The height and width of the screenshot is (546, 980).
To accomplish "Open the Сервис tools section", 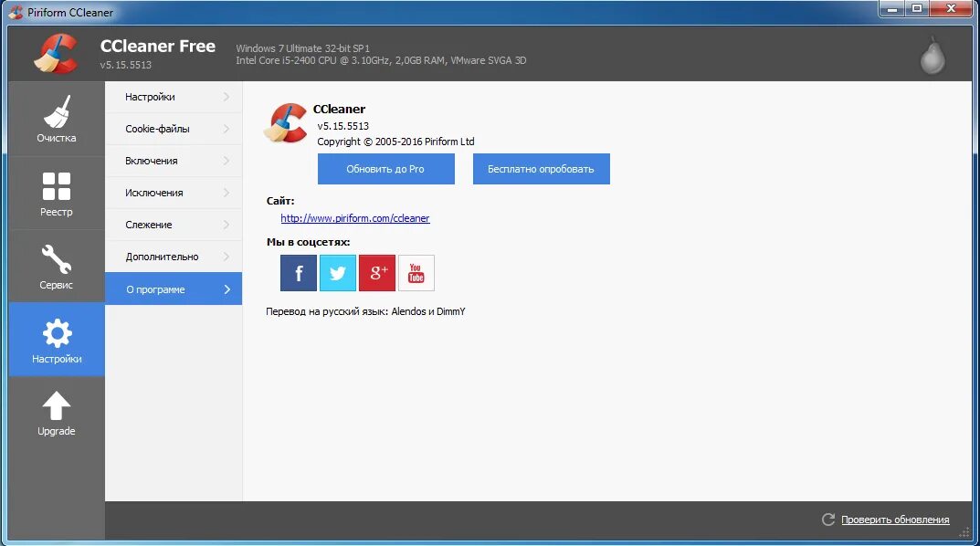I will click(57, 266).
